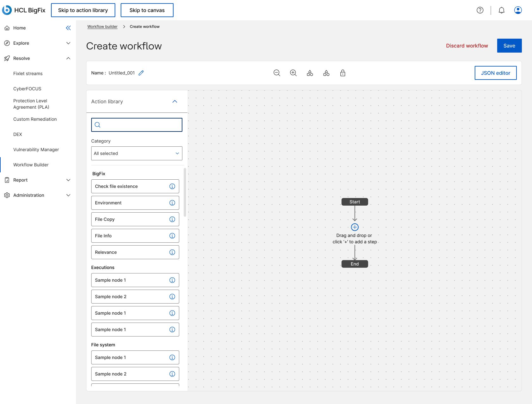Viewport: 532px width, 404px height.
Task: Open DEX page
Action: click(18, 134)
